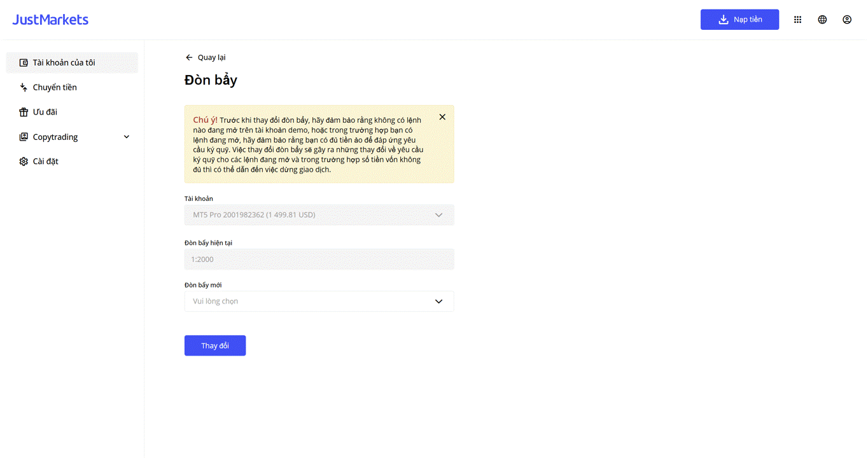
Task: Click the gear icon beside Cài đặt
Action: 24,162
